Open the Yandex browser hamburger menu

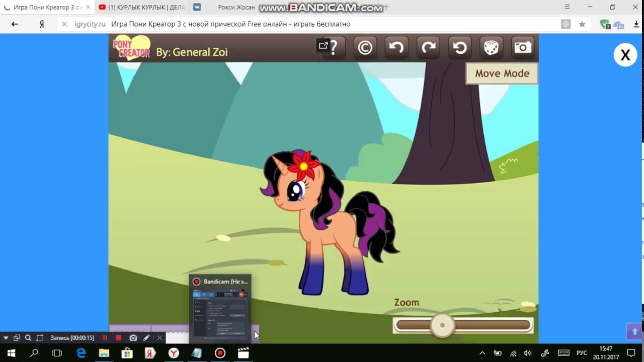click(x=567, y=7)
